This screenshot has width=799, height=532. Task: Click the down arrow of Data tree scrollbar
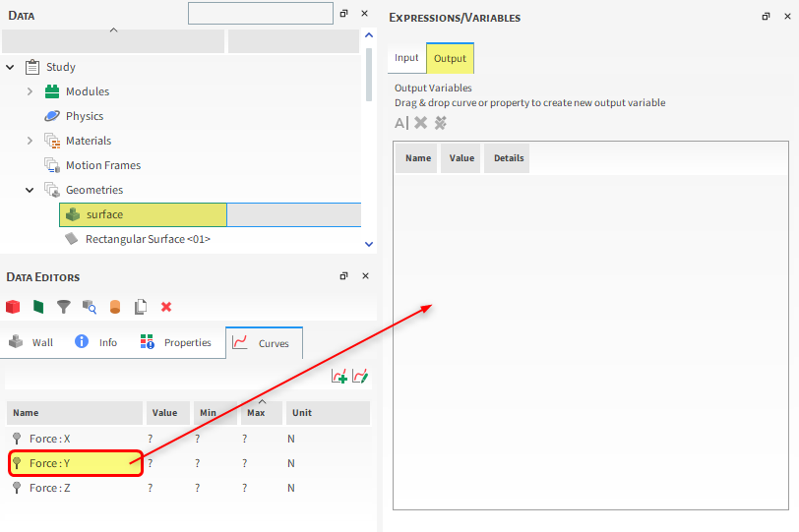369,244
